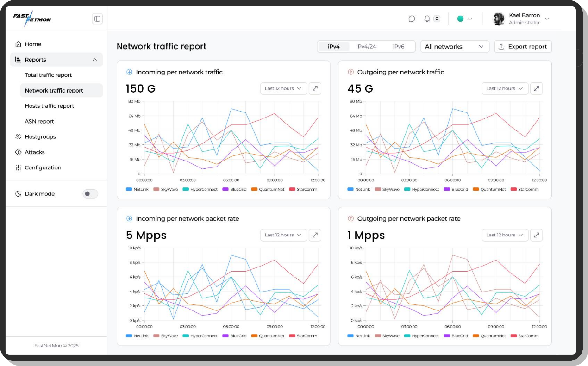Open the Hosts traffic report page
The height and width of the screenshot is (366, 588).
(x=49, y=105)
